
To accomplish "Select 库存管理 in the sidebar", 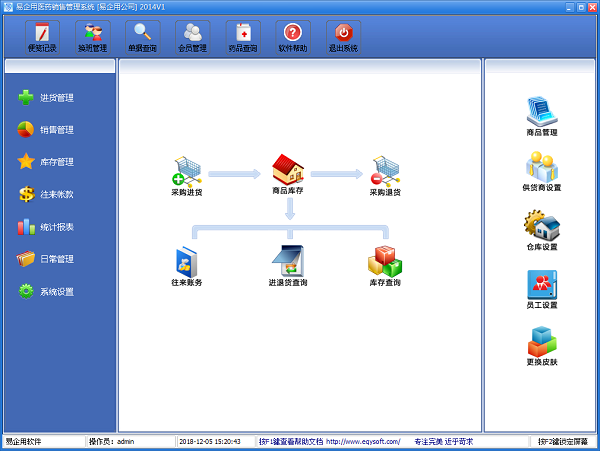I will [46, 162].
